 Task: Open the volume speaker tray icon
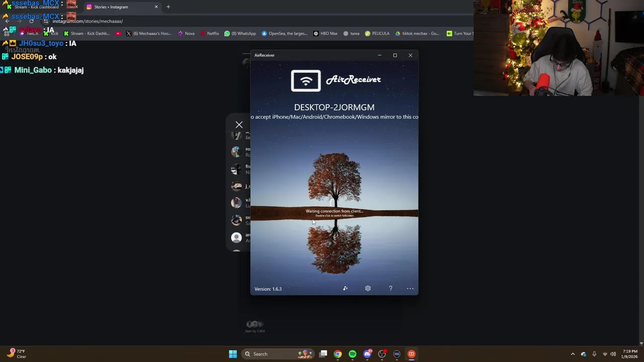613,354
